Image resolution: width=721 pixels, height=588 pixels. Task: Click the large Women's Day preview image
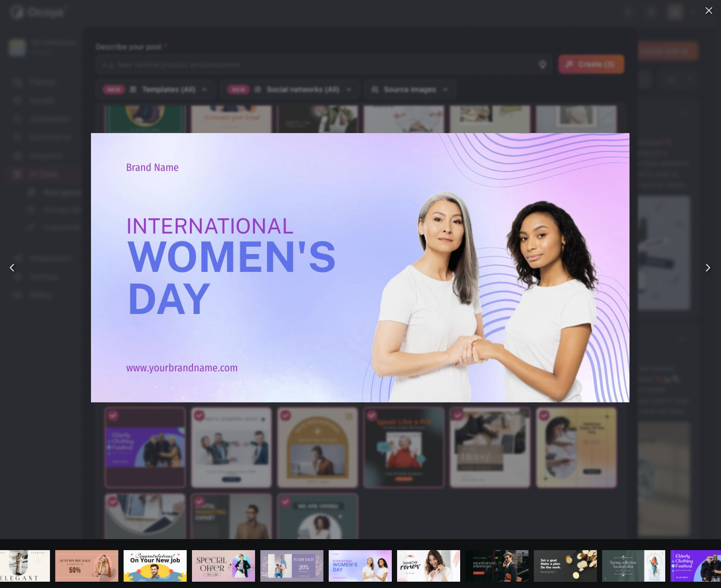click(360, 268)
